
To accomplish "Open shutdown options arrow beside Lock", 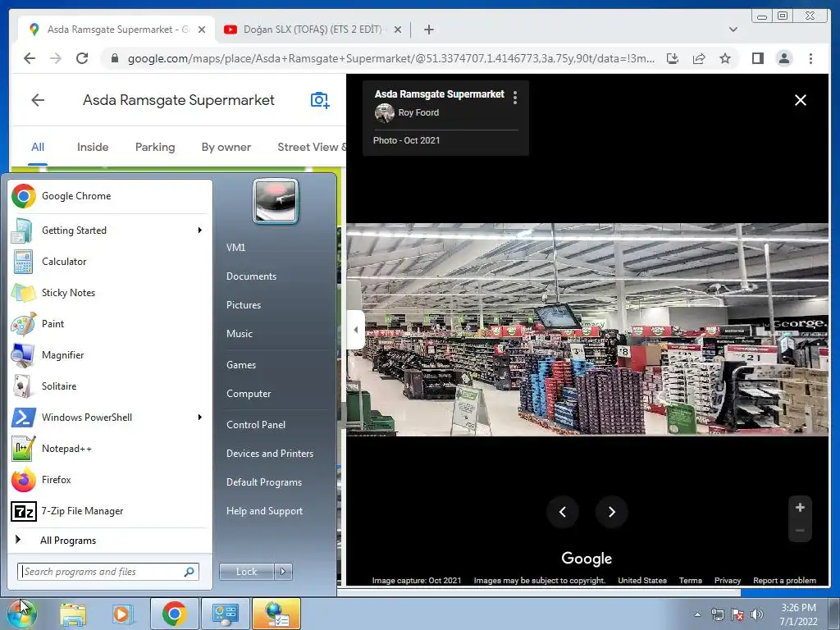I will click(x=283, y=572).
